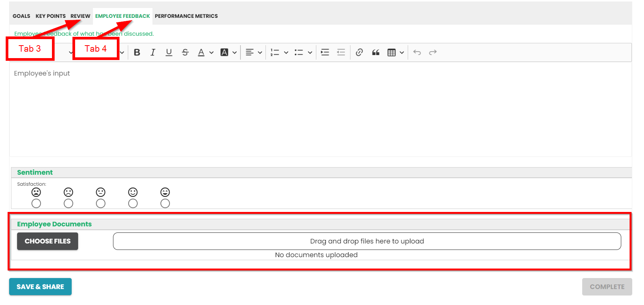
Task: Apply italic formatting
Action: point(153,52)
